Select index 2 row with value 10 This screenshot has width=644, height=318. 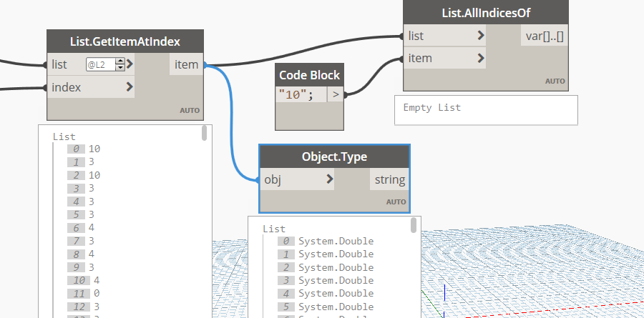[x=84, y=175]
